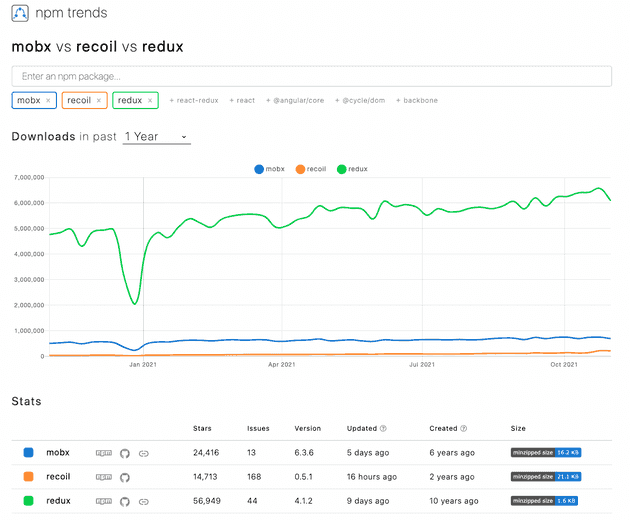Click the npm trends logo icon
Screen dimensions: 630x520
(x=22, y=14)
